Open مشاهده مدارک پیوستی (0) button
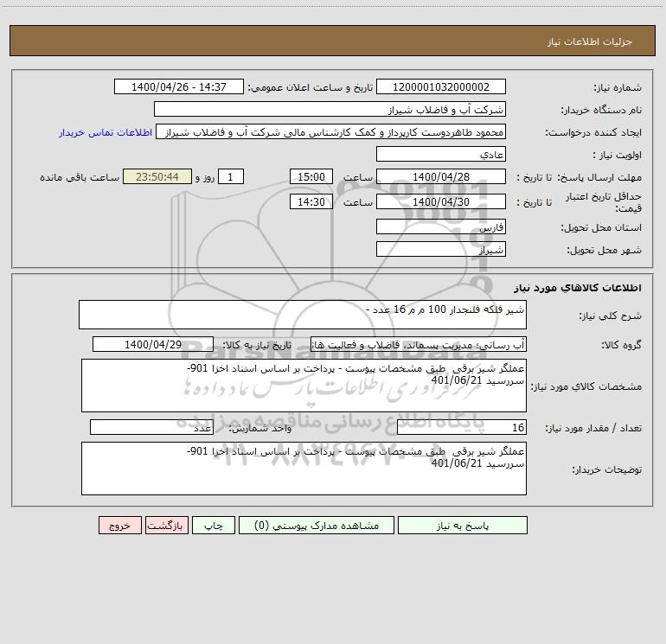 (x=317, y=526)
